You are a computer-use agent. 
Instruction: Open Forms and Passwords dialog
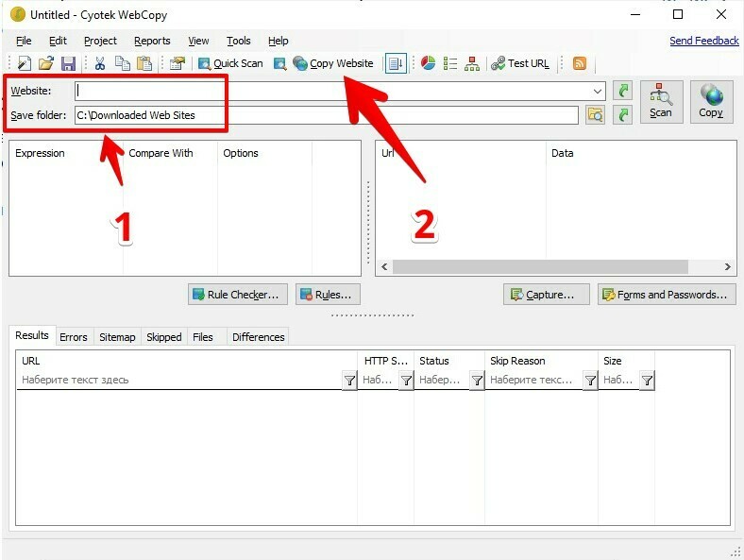click(x=667, y=295)
